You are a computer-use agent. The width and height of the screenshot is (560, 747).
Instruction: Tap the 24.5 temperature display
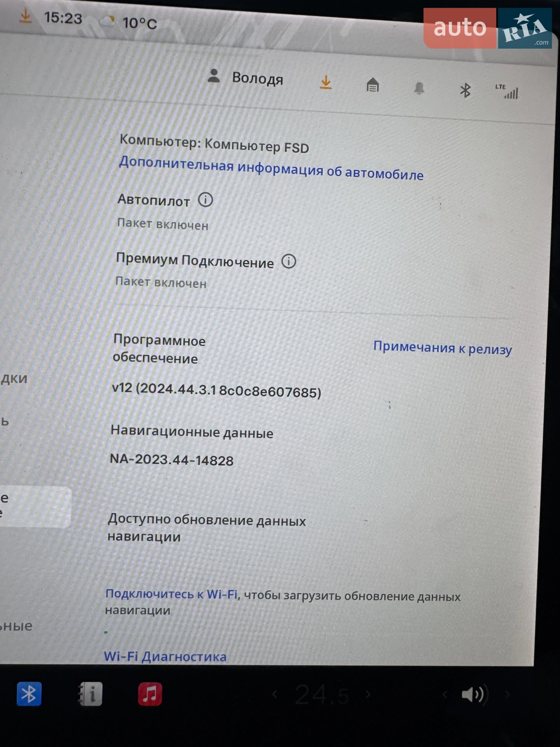pyautogui.click(x=322, y=695)
